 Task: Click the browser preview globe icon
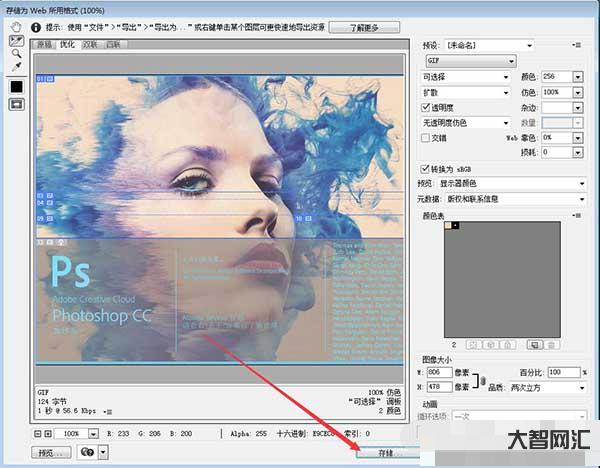coord(87,452)
